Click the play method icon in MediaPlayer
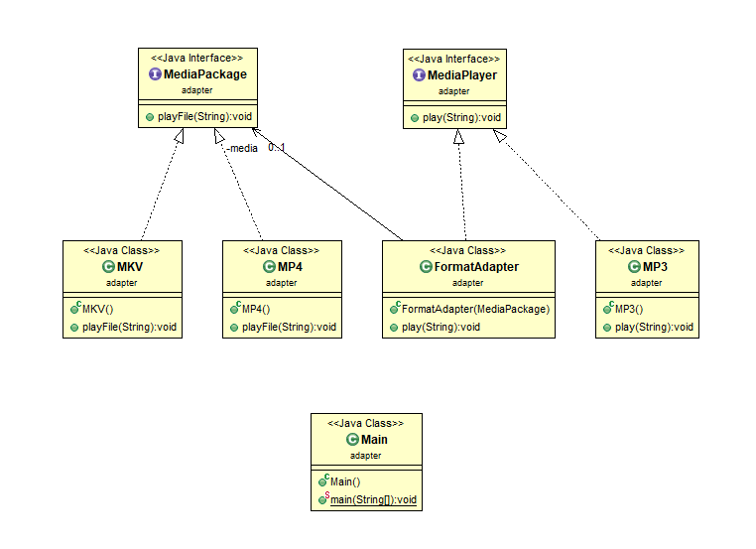 pyautogui.click(x=414, y=118)
